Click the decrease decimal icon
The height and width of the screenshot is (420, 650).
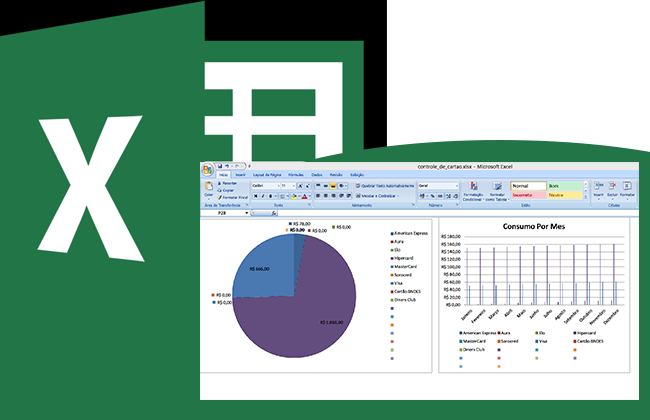click(x=456, y=196)
